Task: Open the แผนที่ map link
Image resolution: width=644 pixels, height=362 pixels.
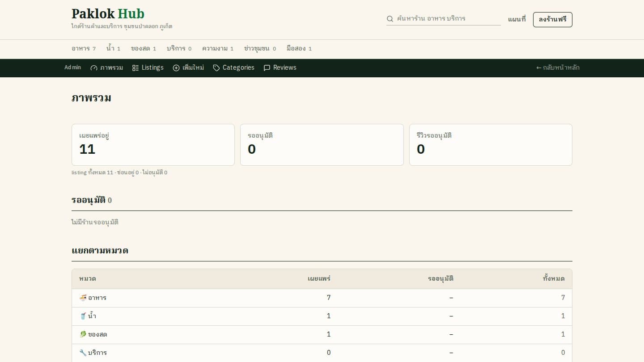Action: [517, 20]
